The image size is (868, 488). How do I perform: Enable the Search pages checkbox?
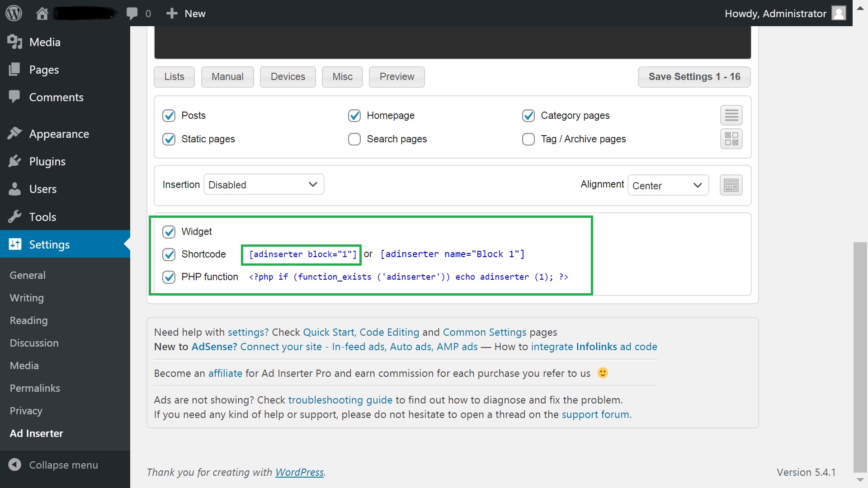(x=354, y=139)
